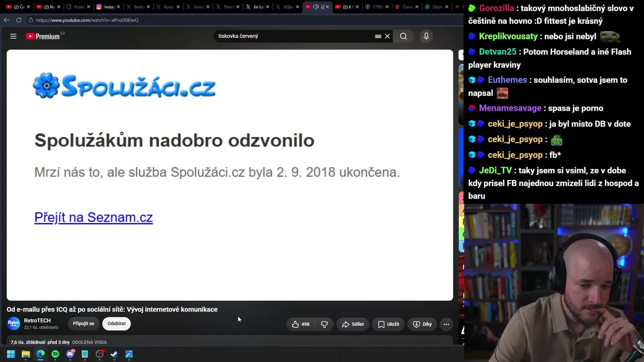
Task: Mute the tab via the speaker icon
Action: pos(315,7)
